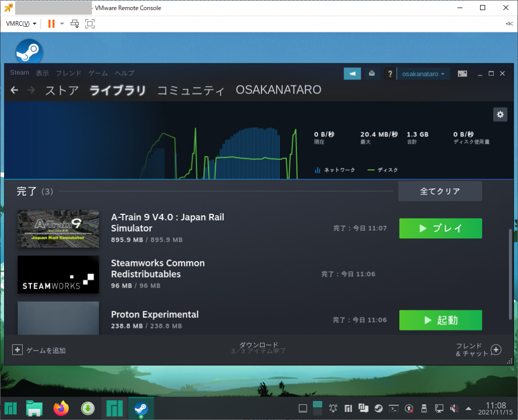This screenshot has height=420, width=518.
Task: Open Steam announcements megaphone icon
Action: (352, 74)
